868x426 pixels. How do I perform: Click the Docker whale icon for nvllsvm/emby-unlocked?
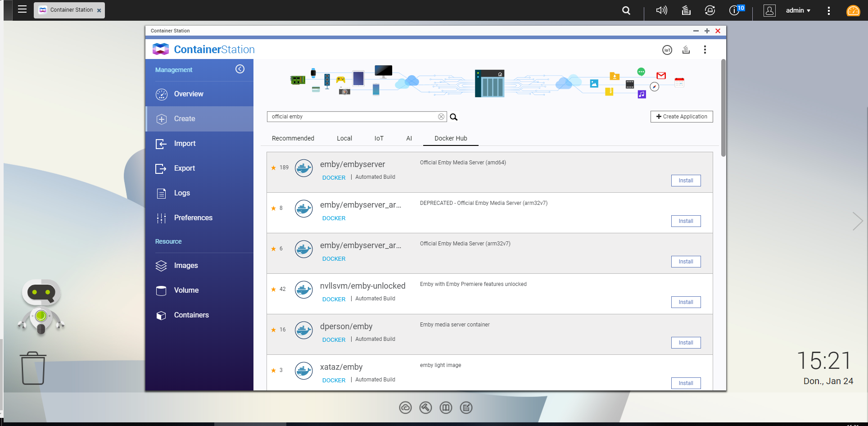304,290
